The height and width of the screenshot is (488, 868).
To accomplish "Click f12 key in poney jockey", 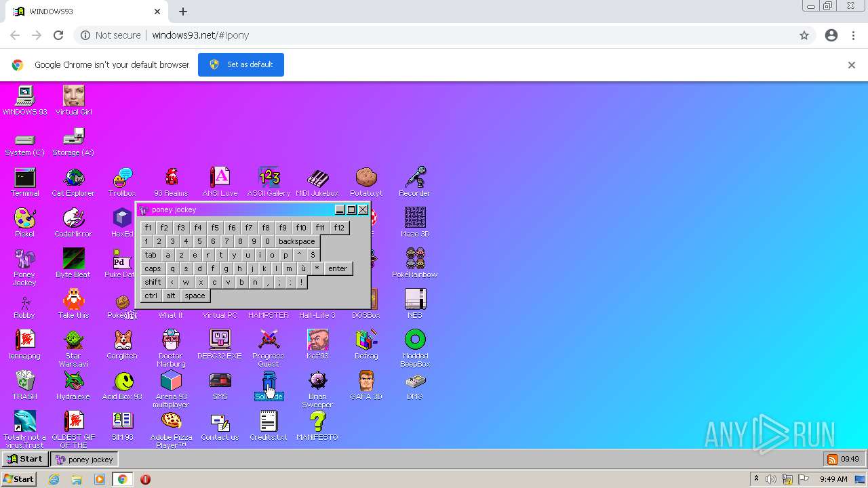I will click(x=339, y=228).
